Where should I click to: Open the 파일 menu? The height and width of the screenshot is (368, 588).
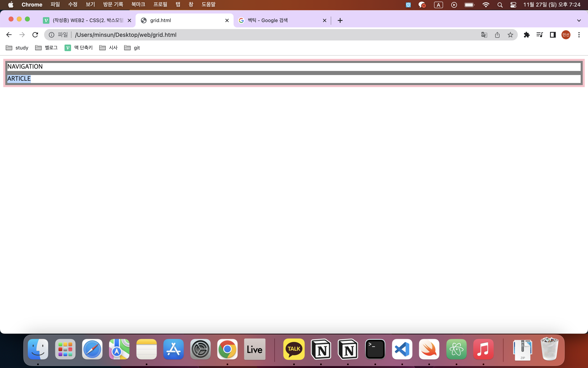[55, 5]
